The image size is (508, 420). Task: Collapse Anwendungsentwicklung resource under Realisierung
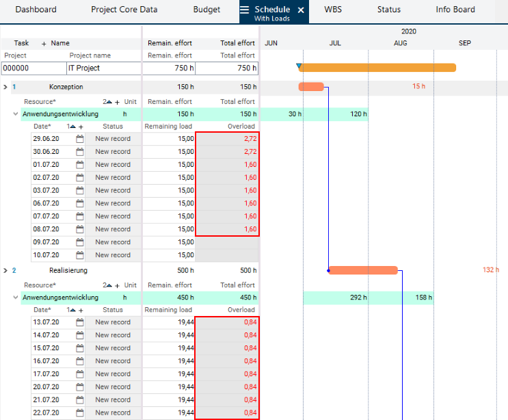pos(16,298)
